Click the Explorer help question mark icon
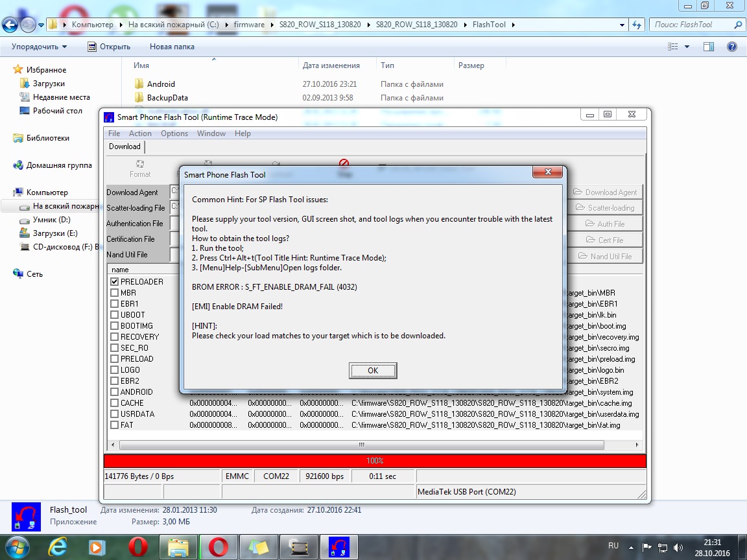Image resolution: width=747 pixels, height=560 pixels. [731, 47]
